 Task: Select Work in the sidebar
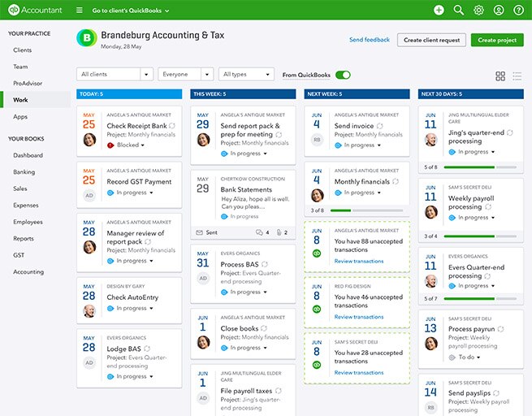click(x=36, y=100)
